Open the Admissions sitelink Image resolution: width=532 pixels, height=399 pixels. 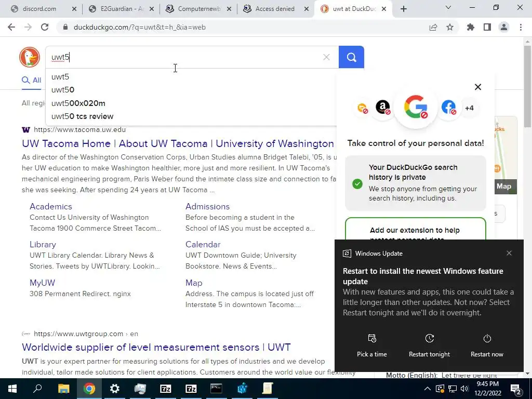coord(207,206)
